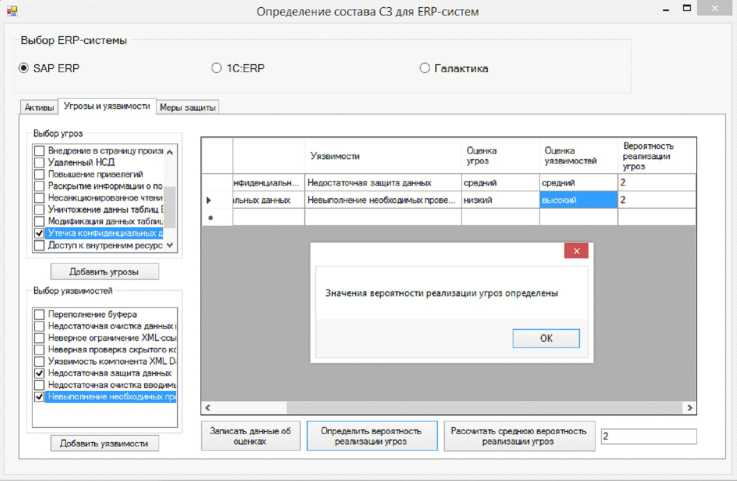
Task: Check Недостаточная очистка данных checkbox
Action: point(39,326)
